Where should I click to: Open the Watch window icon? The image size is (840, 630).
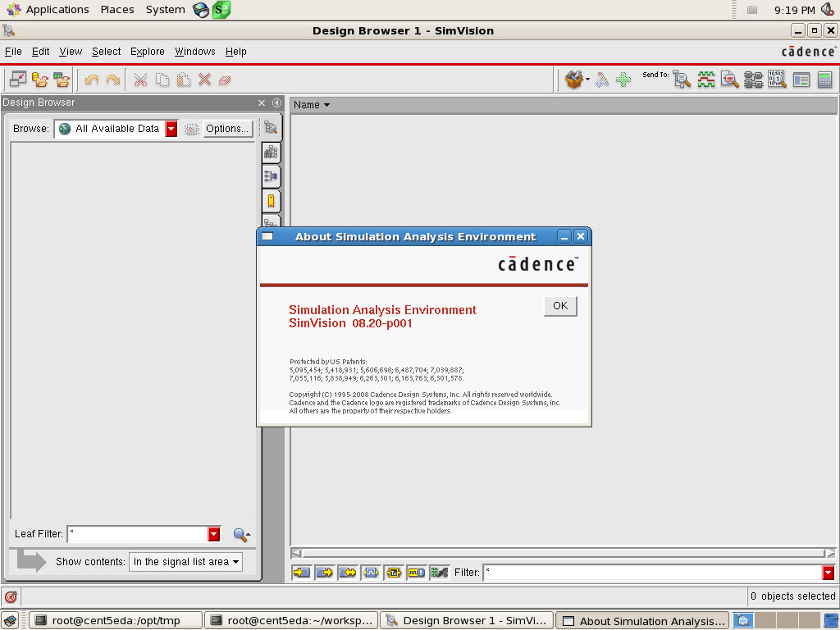tap(801, 80)
